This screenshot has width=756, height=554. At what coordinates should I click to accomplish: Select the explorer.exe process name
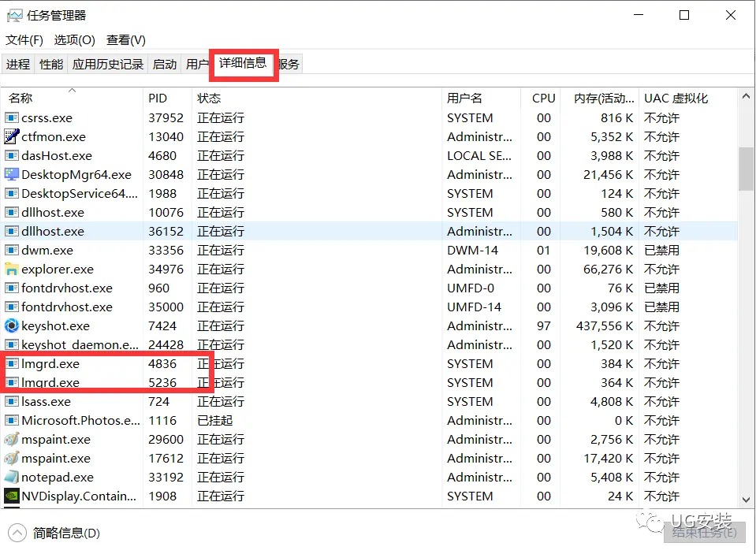click(58, 269)
